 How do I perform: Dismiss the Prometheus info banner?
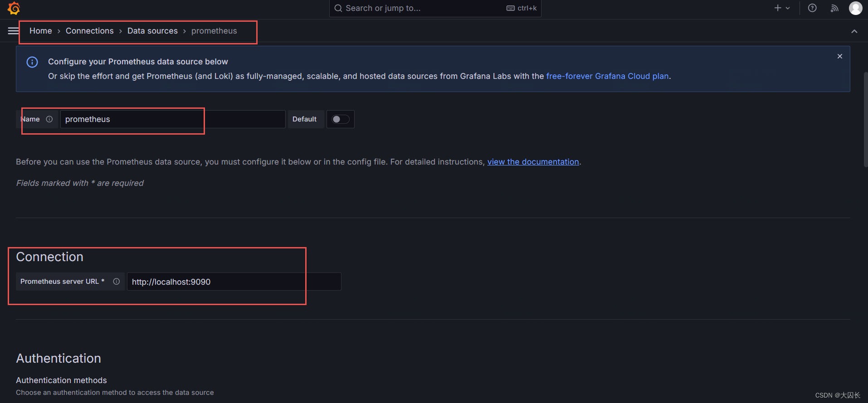click(840, 56)
